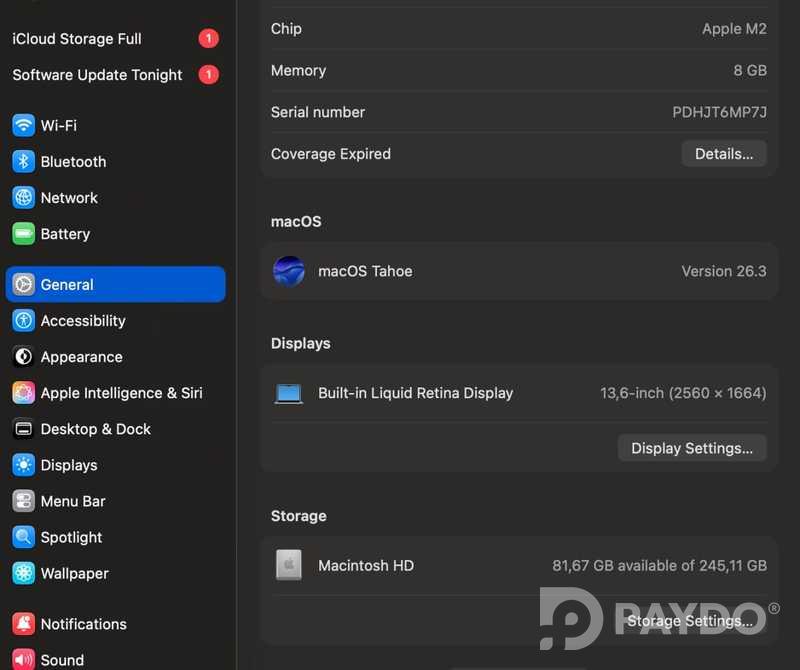
Task: Select Appearance in the sidebar
Action: (115, 357)
